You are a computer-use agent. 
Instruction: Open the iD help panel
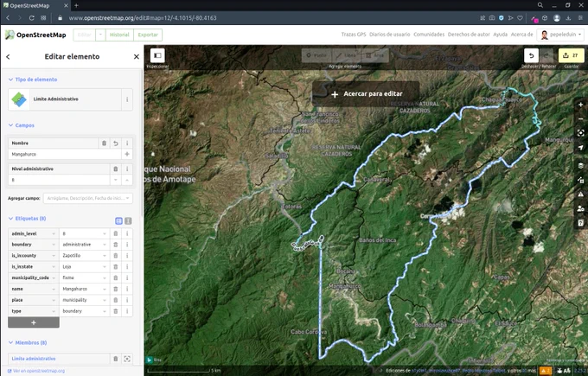click(580, 223)
